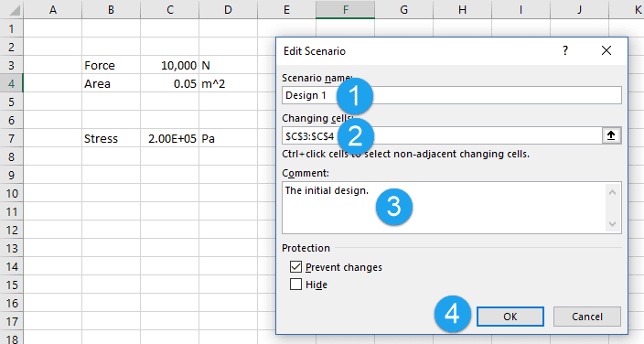Select column A header
Viewport: 644px width, 344px height.
click(x=52, y=9)
